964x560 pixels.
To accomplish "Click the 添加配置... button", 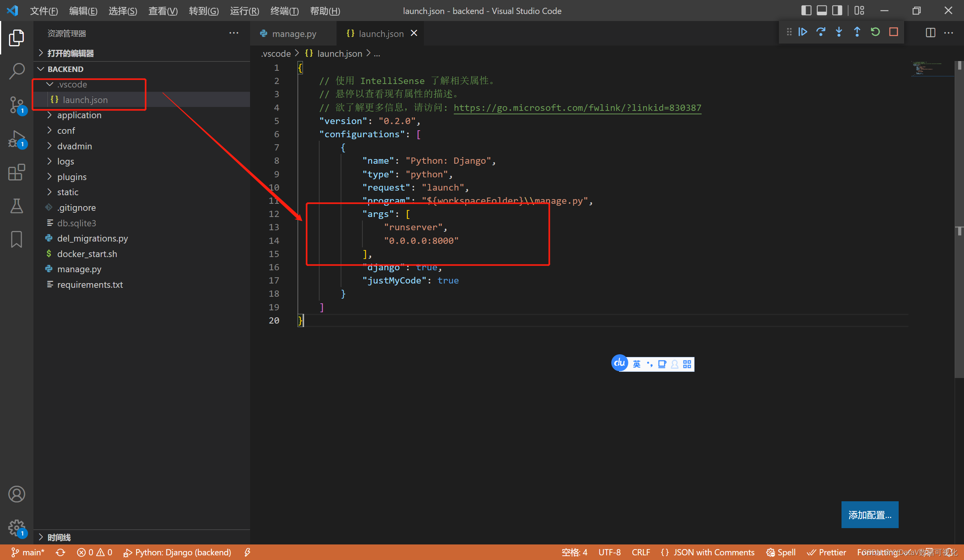I will tap(870, 514).
